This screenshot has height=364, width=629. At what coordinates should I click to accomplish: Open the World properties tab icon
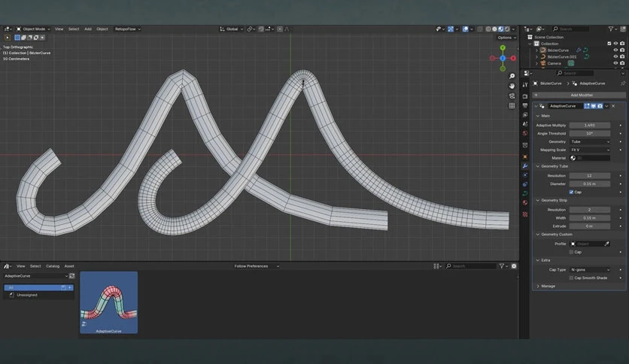(x=525, y=134)
